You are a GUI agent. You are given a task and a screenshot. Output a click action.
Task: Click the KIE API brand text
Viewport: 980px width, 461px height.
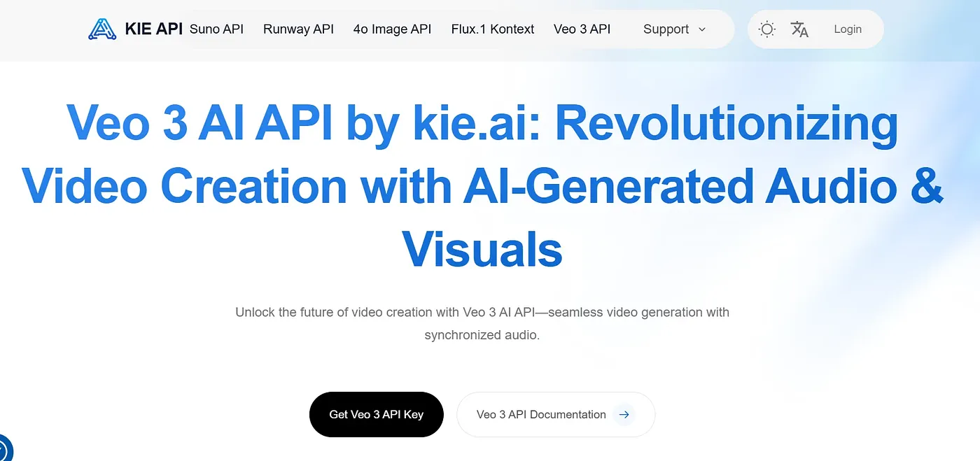(x=153, y=29)
